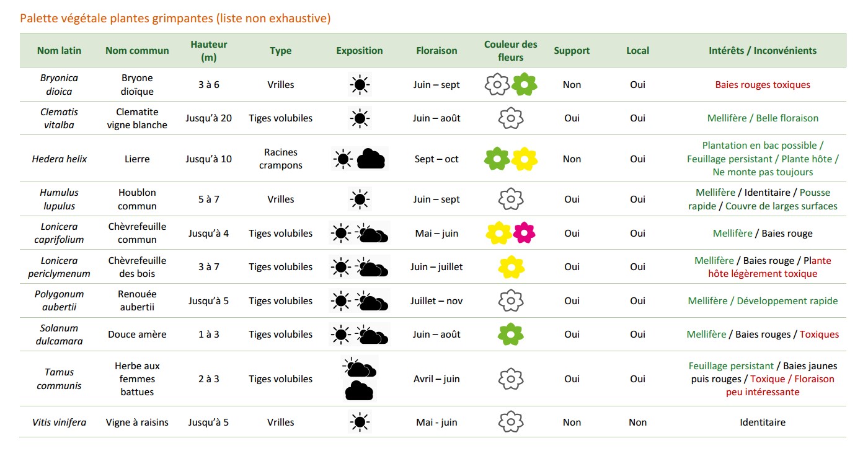868x451 pixels.
Task: Click the 'Juillet – nov' flowering cell
Action: click(436, 300)
